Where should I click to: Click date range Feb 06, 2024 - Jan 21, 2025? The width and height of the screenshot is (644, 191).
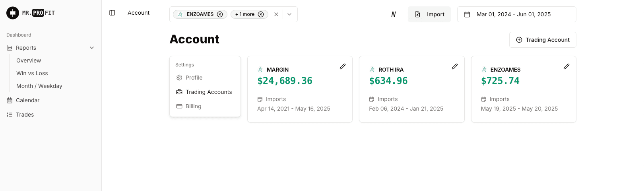pyautogui.click(x=406, y=109)
